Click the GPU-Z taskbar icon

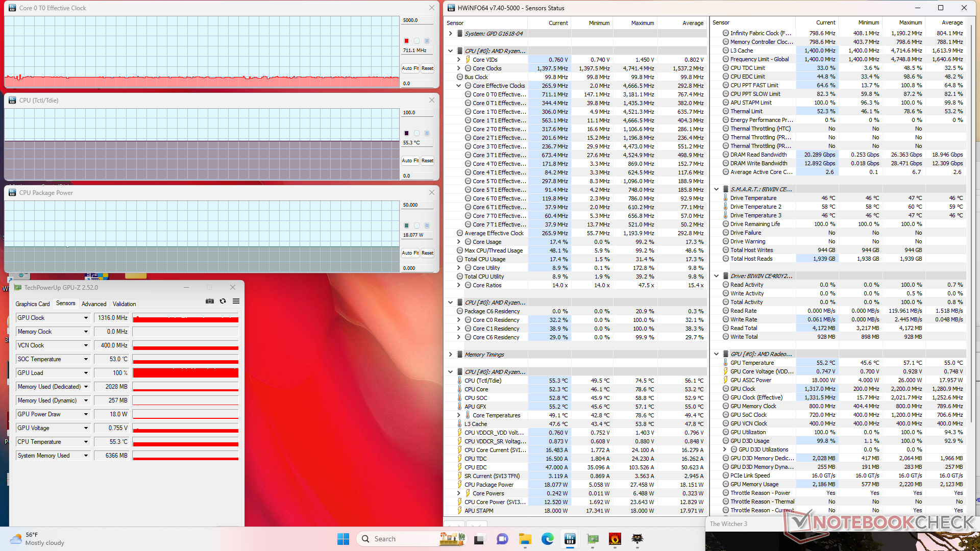pyautogui.click(x=593, y=539)
